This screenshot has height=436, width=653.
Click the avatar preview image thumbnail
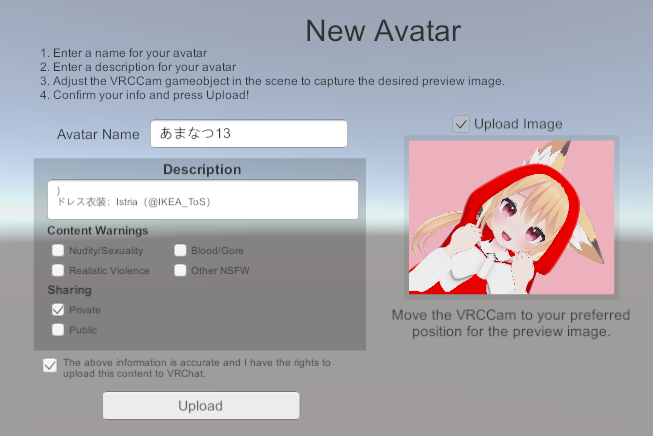[511, 217]
